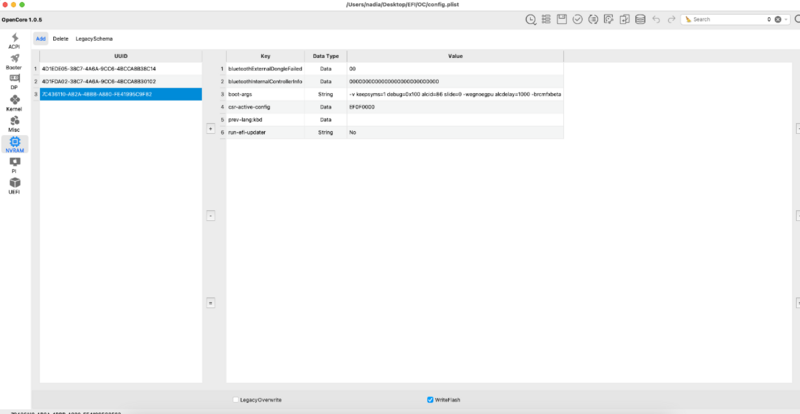Click the csr-active-config value EF0F0000
800x414 pixels.
tap(455, 107)
